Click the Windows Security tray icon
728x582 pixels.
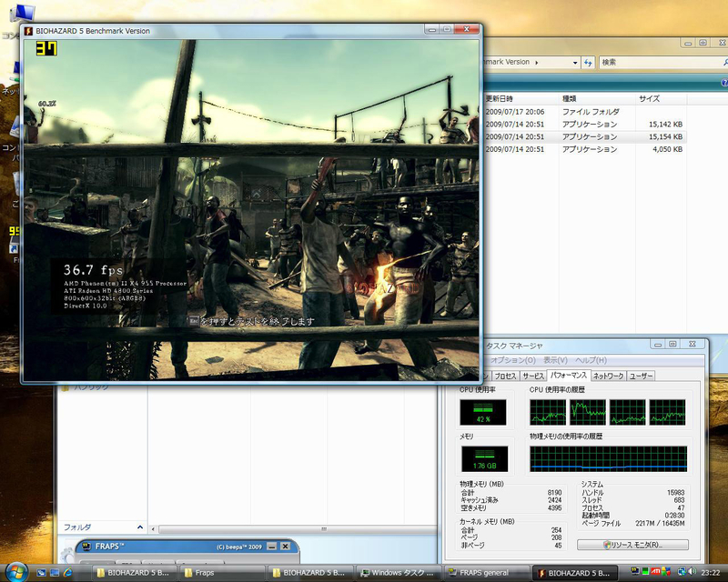point(666,571)
